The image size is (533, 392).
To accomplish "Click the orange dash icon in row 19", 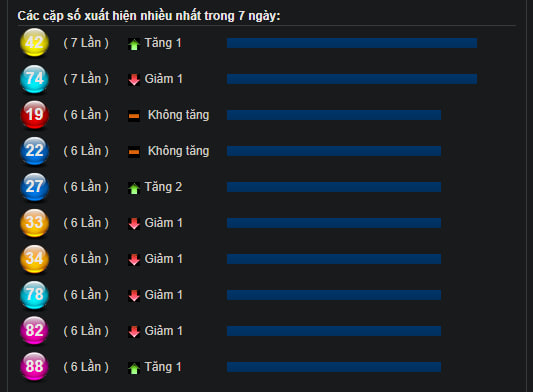I will 134,116.
